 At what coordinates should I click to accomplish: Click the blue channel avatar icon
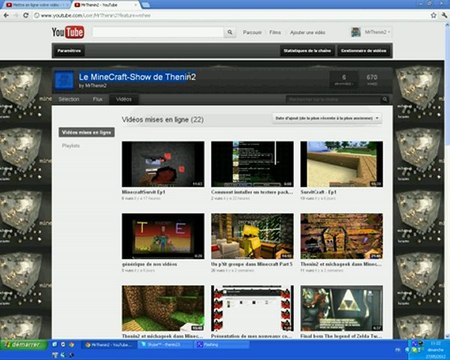[x=64, y=80]
